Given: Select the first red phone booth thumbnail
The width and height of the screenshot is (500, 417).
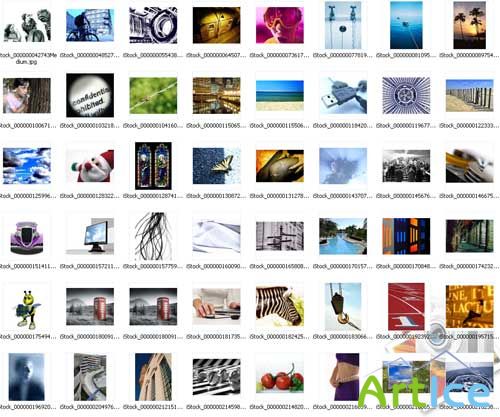Looking at the screenshot, I should coord(90,307).
